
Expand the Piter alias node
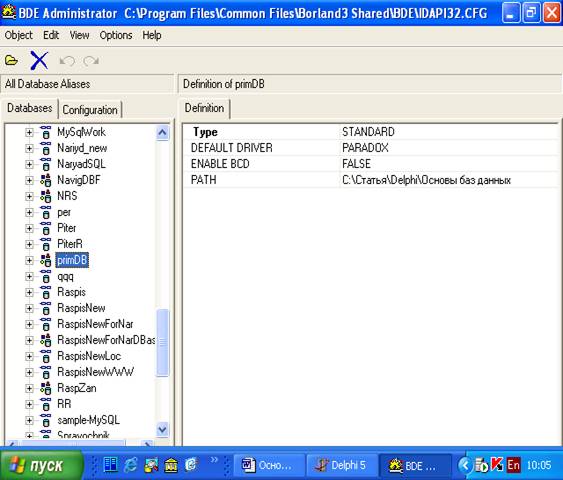(29, 228)
